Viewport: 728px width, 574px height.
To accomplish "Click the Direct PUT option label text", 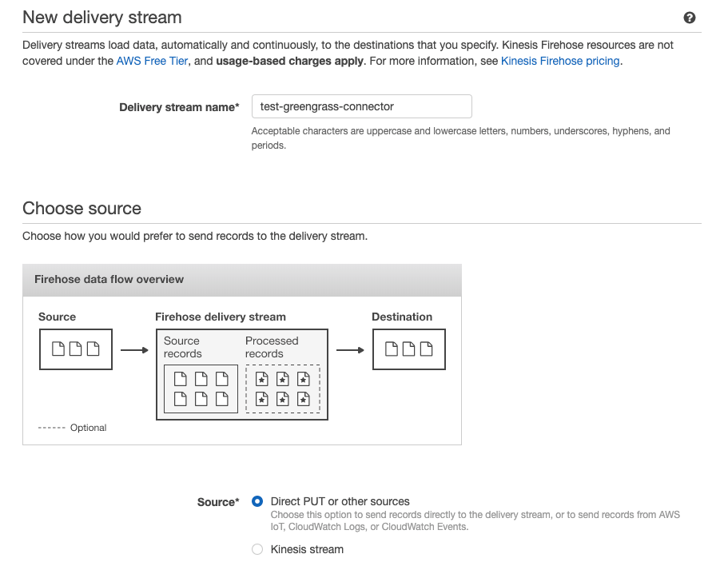I will [340, 501].
